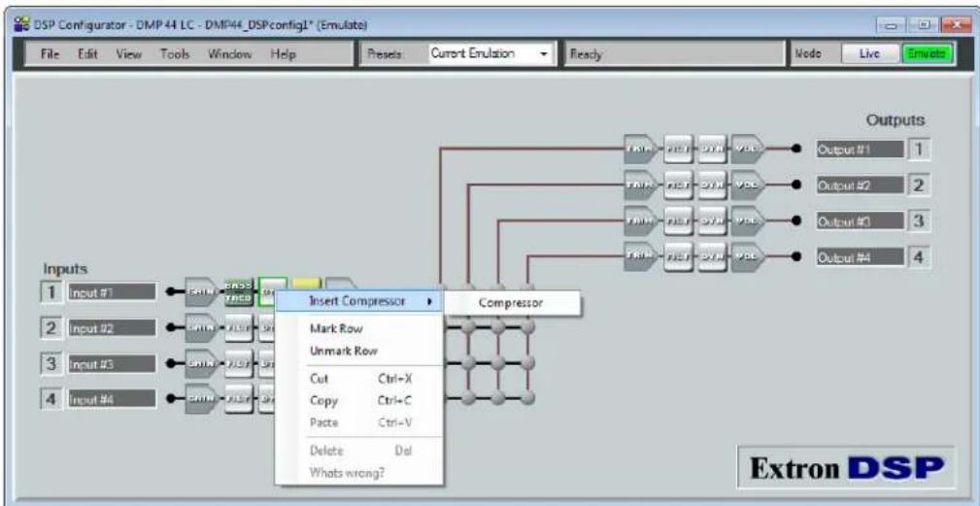Click output number 4 button
980x506 pixels.
point(919,256)
